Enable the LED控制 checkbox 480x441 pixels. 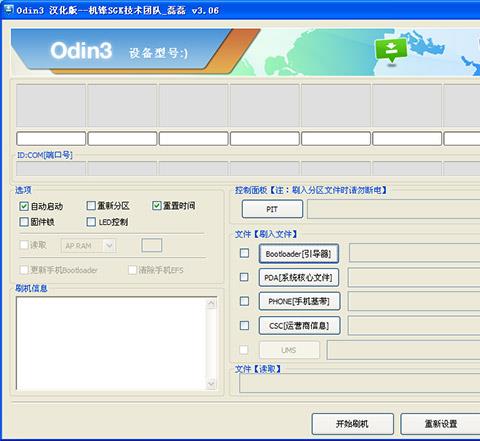point(91,222)
